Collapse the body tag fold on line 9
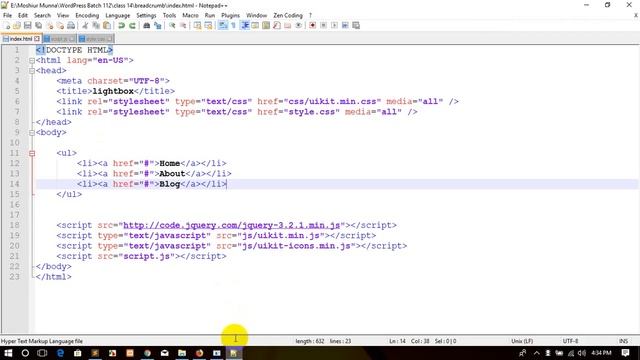 point(32,133)
